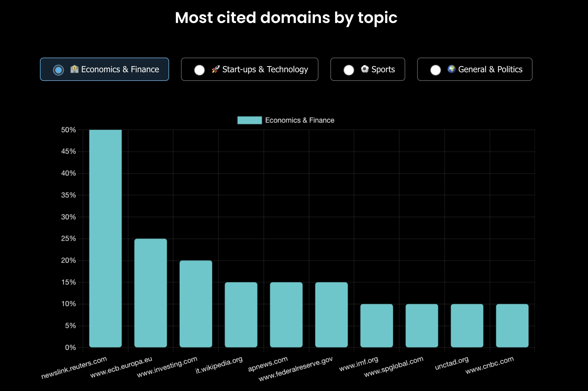Viewport: 588px width, 391px height.
Task: Click the bank emoji icon beside Economics & Finance
Action: (74, 69)
